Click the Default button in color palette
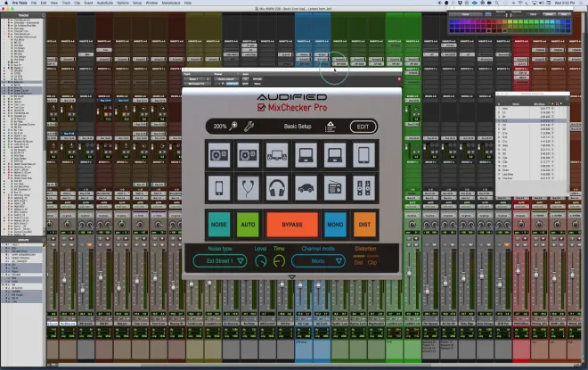Screen dimensions: 588x370 click(x=549, y=14)
